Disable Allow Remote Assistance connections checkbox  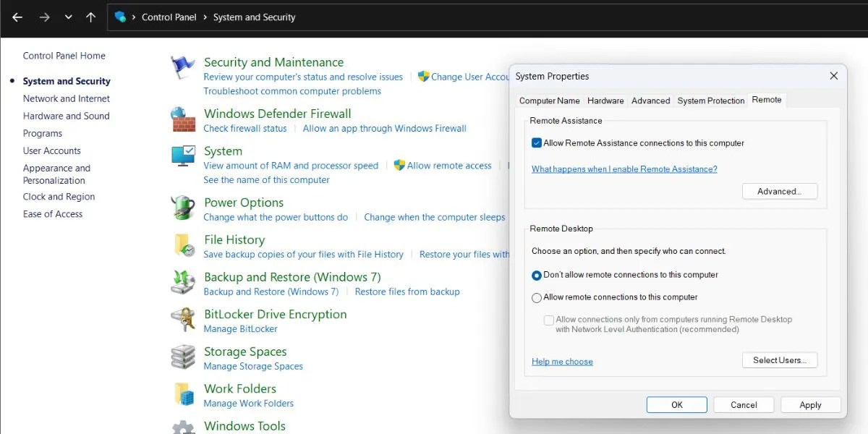pyautogui.click(x=536, y=142)
